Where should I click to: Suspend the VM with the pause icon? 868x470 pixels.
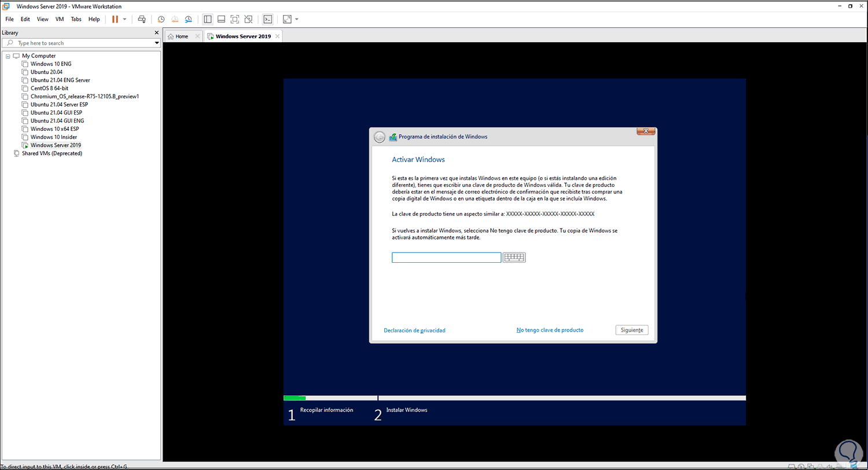pyautogui.click(x=115, y=19)
